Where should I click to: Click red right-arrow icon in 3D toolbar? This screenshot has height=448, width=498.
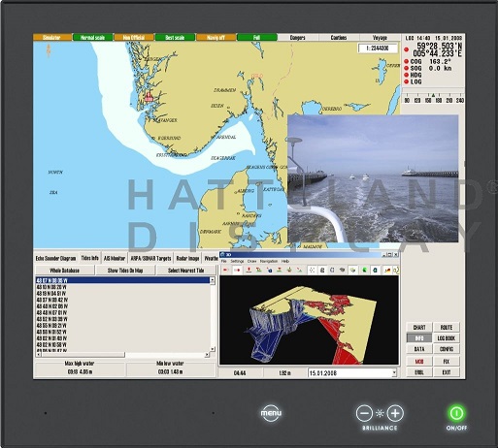click(237, 270)
